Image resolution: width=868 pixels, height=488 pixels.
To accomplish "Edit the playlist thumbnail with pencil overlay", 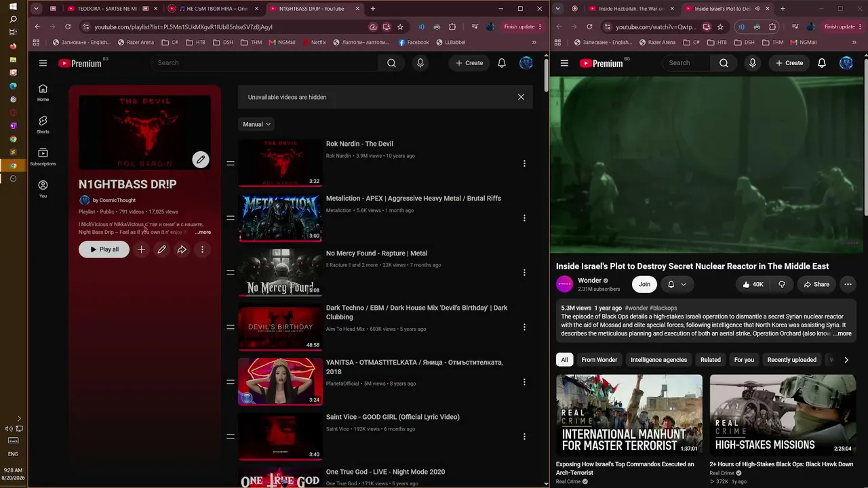I will (x=200, y=159).
